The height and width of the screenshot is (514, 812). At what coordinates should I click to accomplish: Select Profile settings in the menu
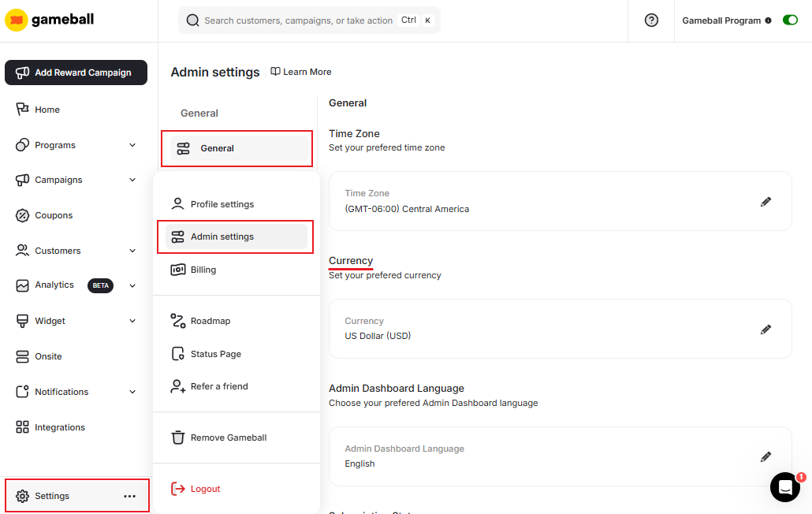point(221,203)
